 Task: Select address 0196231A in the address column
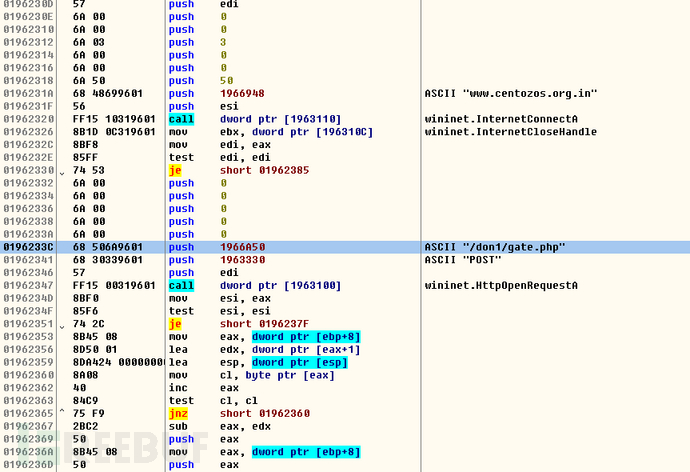click(x=29, y=94)
